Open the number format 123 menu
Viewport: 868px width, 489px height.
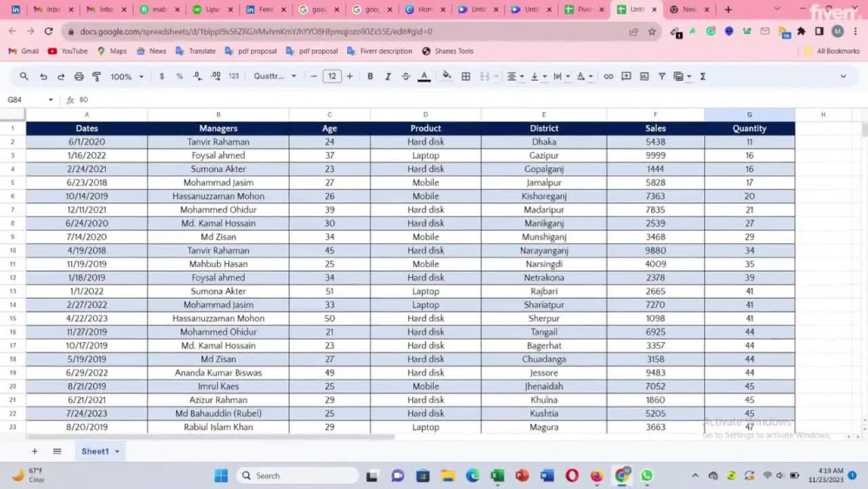233,76
